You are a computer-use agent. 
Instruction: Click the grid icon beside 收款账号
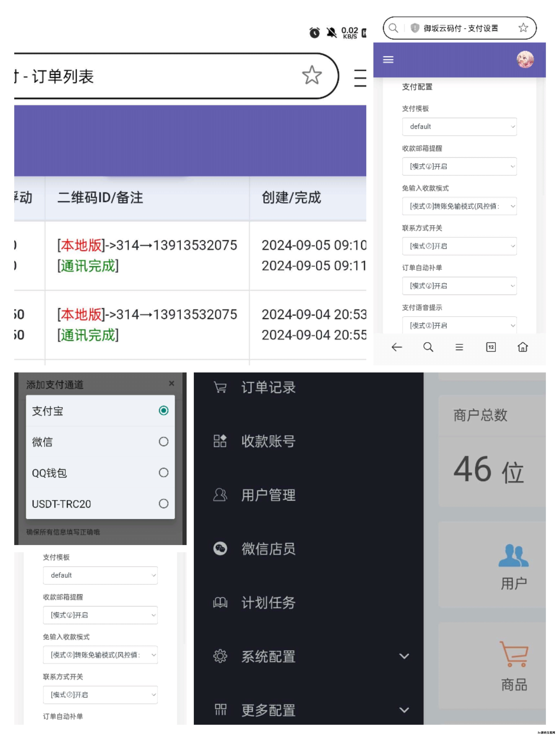pyautogui.click(x=220, y=441)
